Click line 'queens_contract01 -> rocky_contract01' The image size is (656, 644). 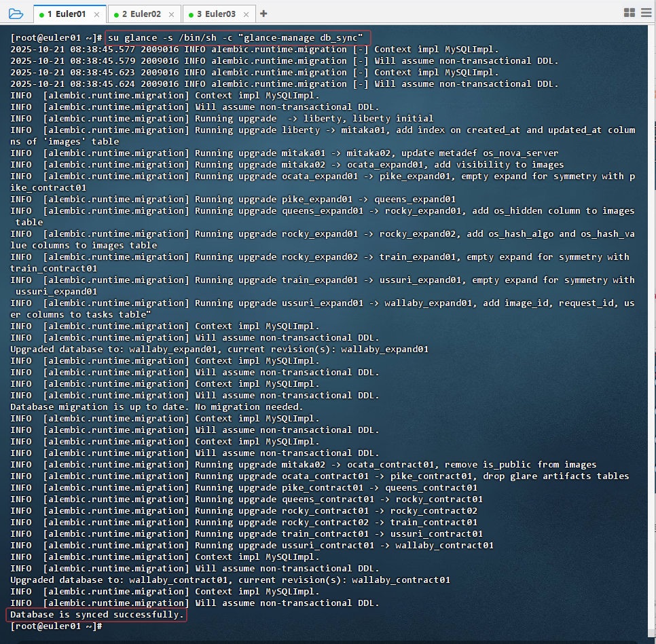(247, 499)
